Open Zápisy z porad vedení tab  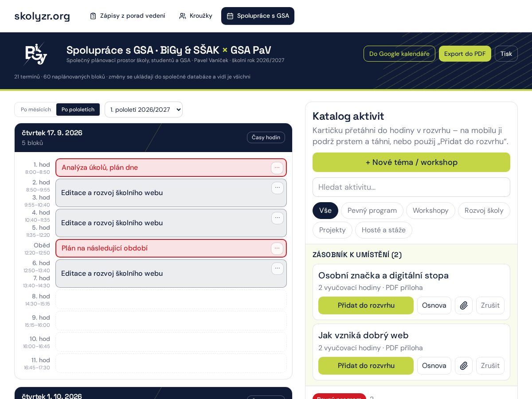(127, 16)
